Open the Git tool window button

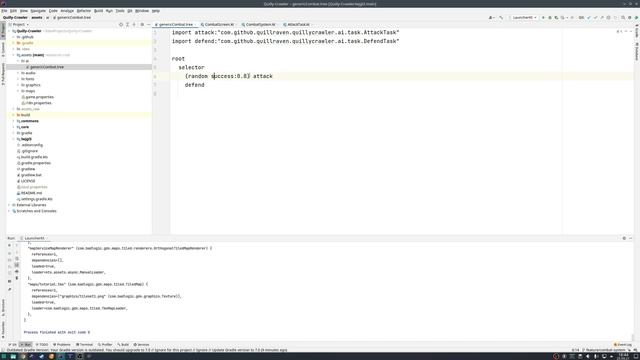tap(13, 345)
